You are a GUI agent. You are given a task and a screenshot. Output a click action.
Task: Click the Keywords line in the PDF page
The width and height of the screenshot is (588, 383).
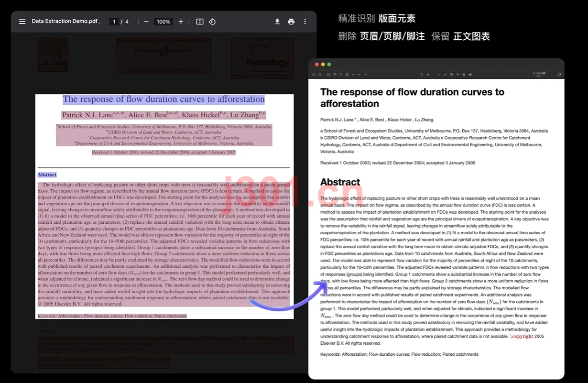click(x=112, y=316)
